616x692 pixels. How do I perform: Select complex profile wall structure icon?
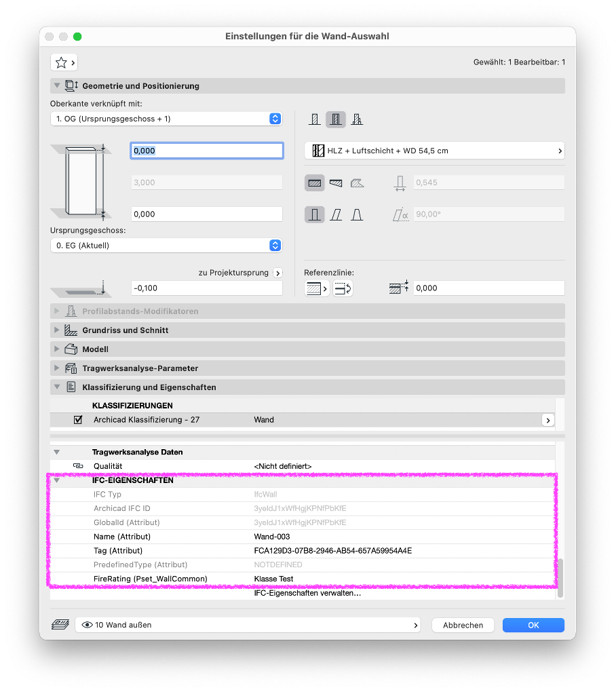(357, 119)
